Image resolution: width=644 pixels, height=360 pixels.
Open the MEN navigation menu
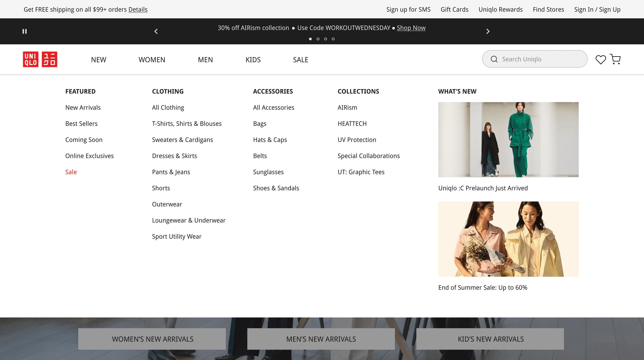click(205, 60)
